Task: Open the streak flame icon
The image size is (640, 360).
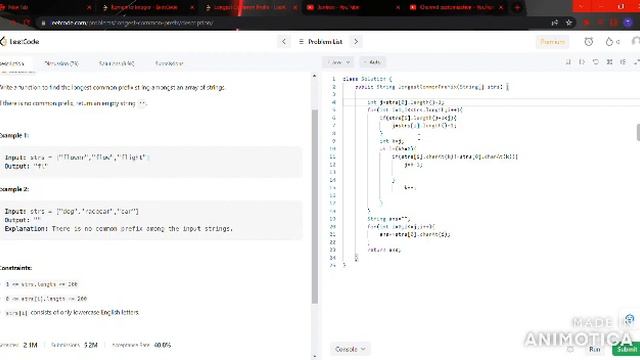Action: pos(609,42)
